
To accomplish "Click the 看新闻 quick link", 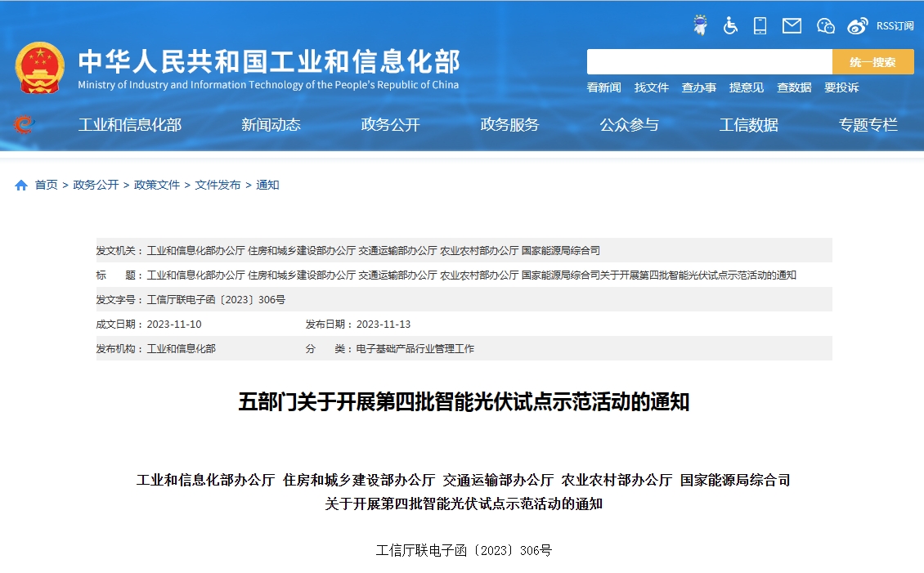I will [603, 87].
